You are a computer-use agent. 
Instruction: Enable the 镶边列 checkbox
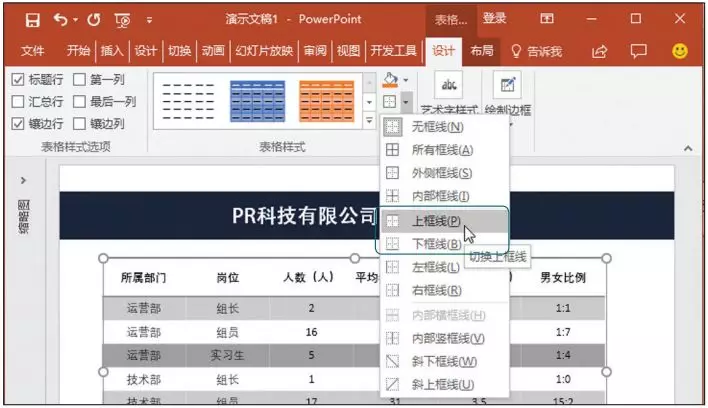tap(79, 124)
